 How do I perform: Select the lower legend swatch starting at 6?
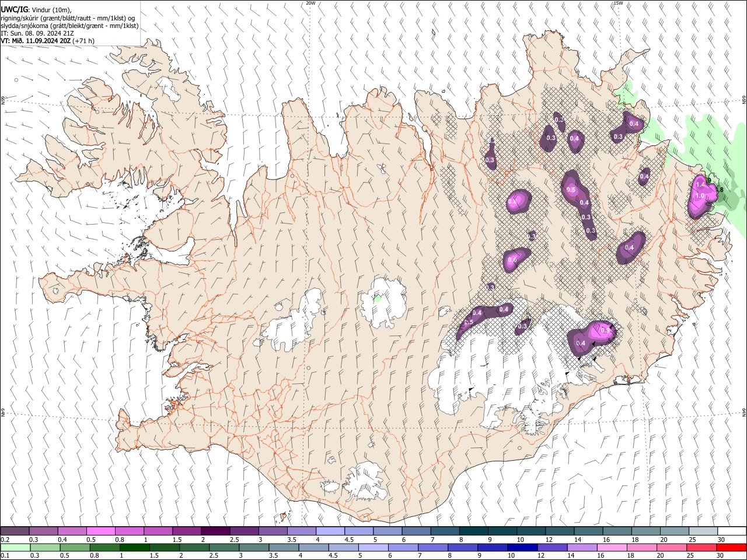(x=403, y=547)
